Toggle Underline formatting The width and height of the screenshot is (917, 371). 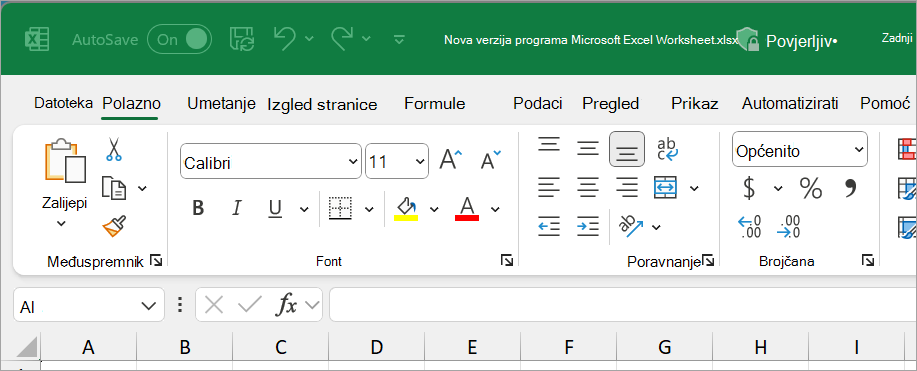coord(275,208)
